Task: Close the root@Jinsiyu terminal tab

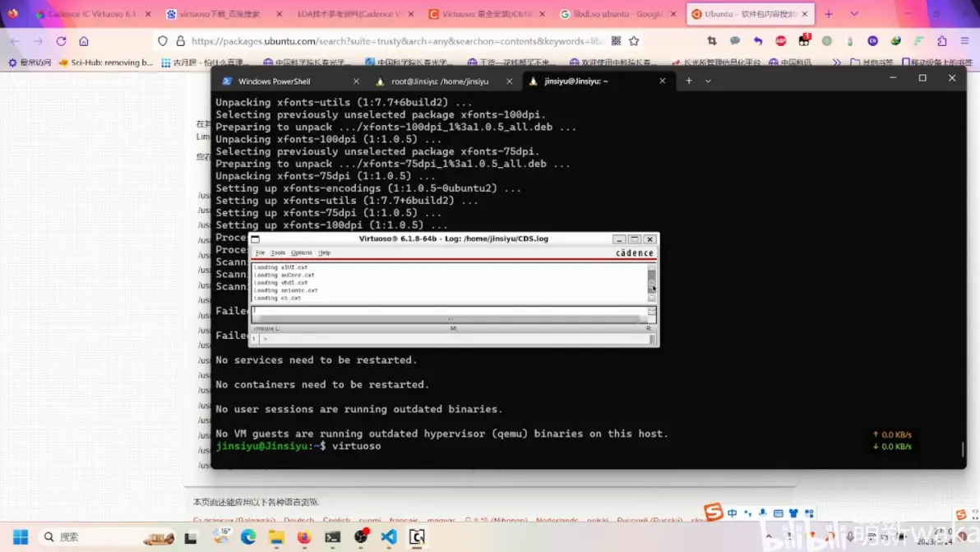Action: pos(510,81)
